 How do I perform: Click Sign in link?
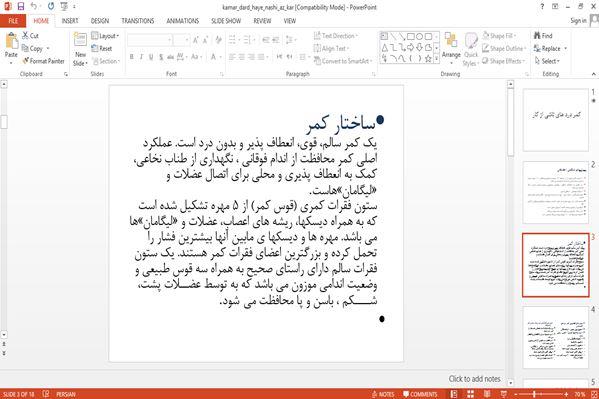[x=578, y=21]
